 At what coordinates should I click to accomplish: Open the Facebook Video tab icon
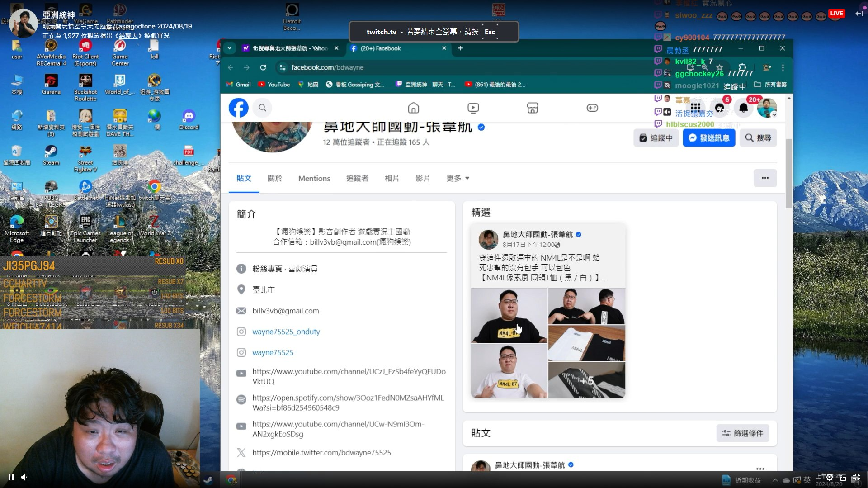473,108
